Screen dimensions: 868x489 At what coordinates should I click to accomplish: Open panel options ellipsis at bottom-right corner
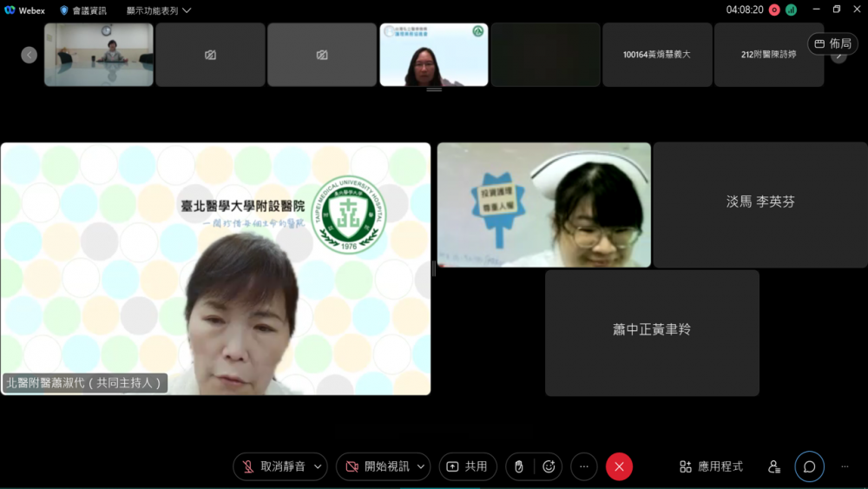pyautogui.click(x=845, y=466)
